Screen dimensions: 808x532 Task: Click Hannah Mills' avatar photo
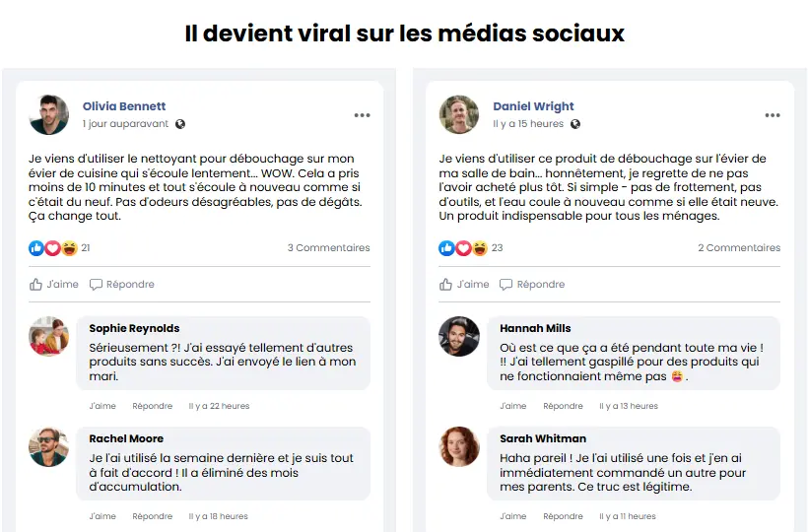(459, 336)
